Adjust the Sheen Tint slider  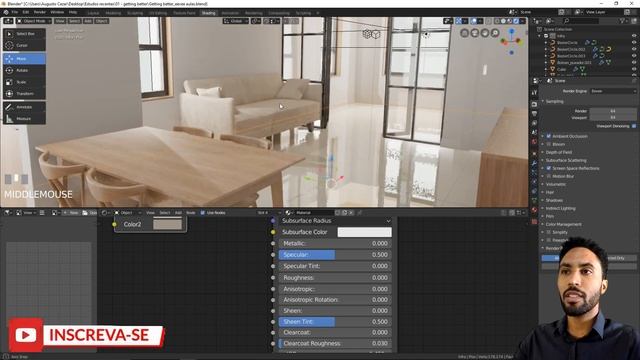[335, 322]
